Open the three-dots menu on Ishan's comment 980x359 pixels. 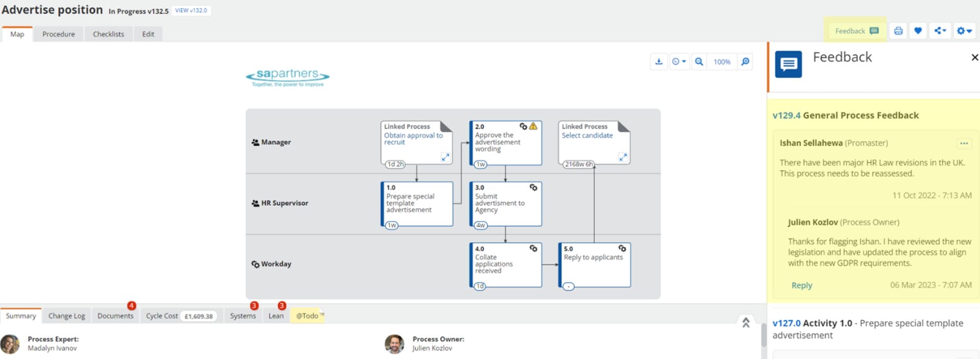pos(964,143)
